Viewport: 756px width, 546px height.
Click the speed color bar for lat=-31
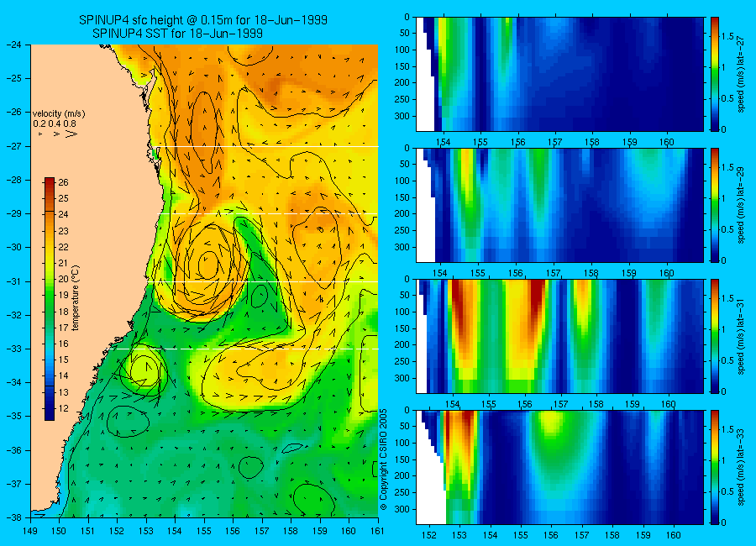click(x=715, y=336)
